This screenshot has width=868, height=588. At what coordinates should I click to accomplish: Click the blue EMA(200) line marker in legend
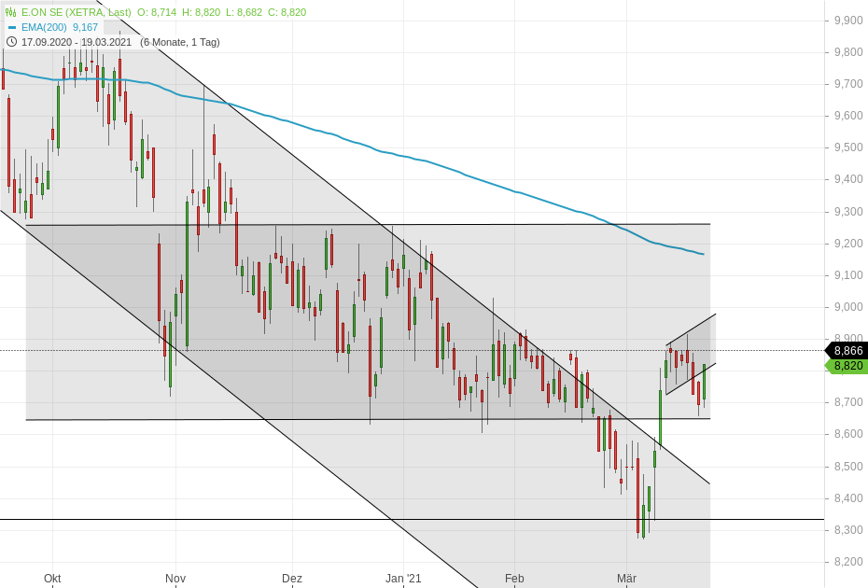[12, 27]
